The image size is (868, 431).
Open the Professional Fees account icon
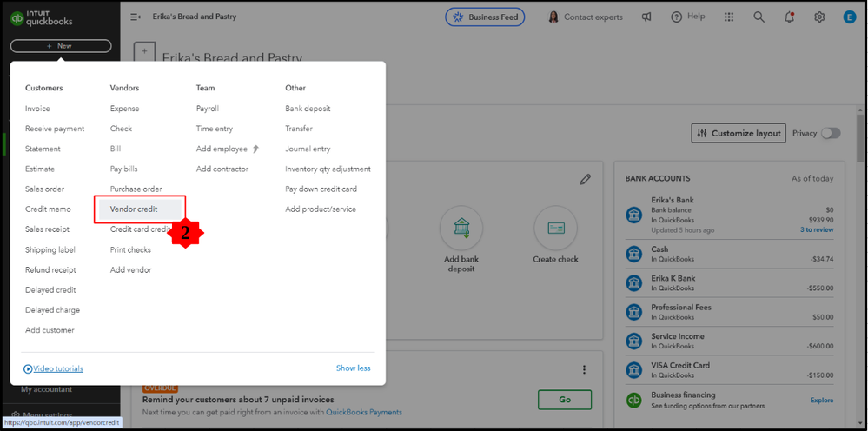pyautogui.click(x=633, y=311)
